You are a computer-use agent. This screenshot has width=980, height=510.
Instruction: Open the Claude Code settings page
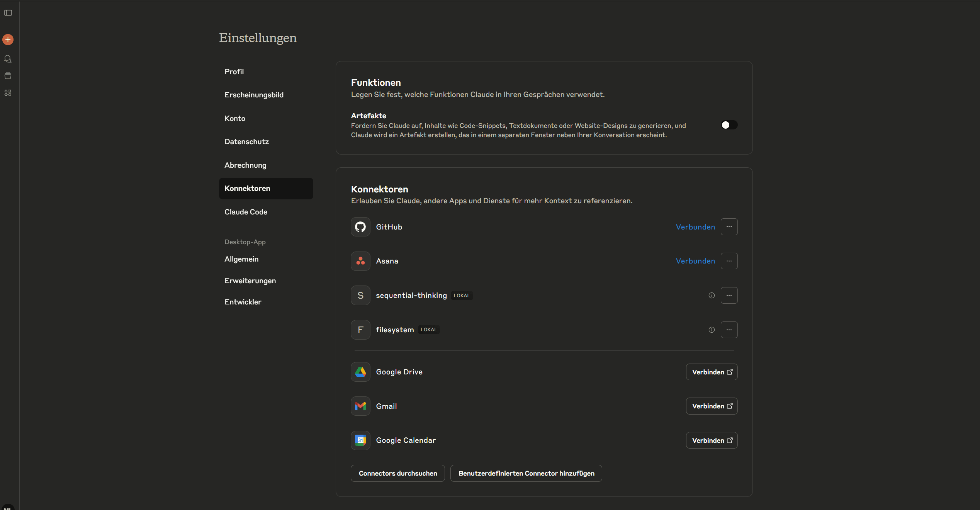246,212
